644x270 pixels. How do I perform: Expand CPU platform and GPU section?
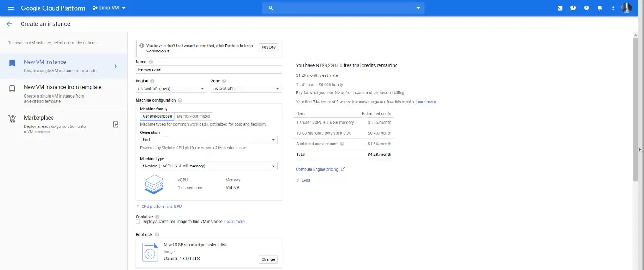[159, 207]
